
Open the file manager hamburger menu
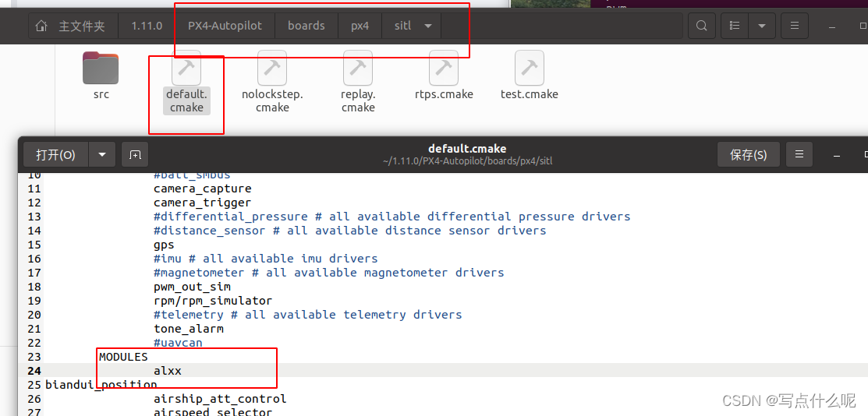click(795, 26)
